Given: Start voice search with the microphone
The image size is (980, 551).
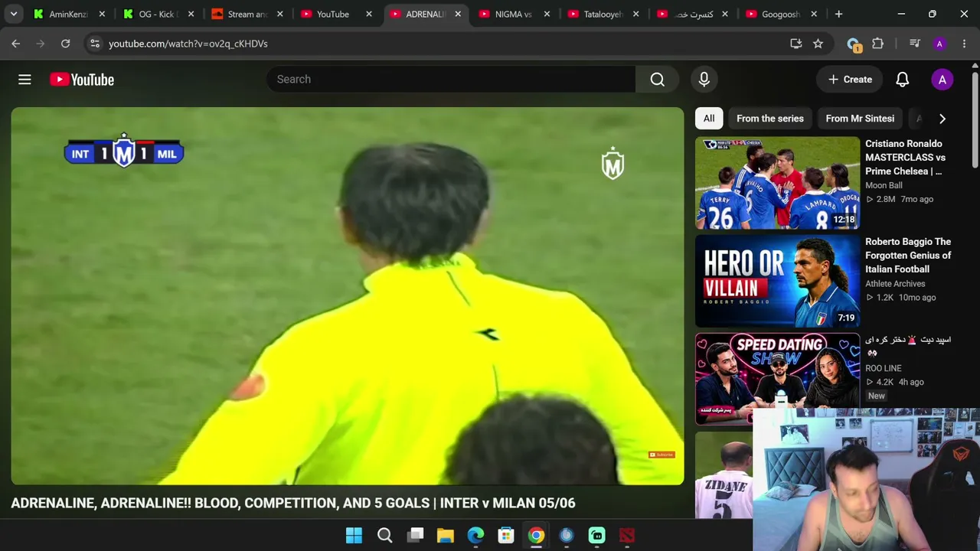Looking at the screenshot, I should [x=704, y=80].
